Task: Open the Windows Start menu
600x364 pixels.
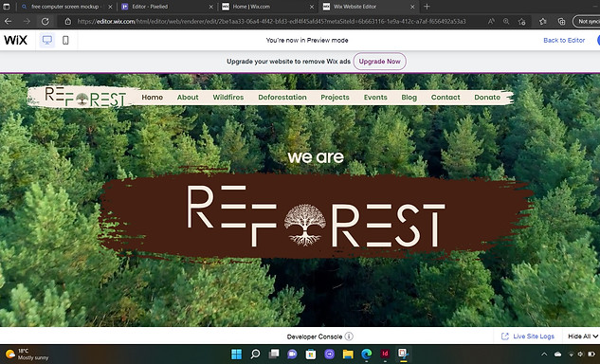Action: [x=236, y=355]
